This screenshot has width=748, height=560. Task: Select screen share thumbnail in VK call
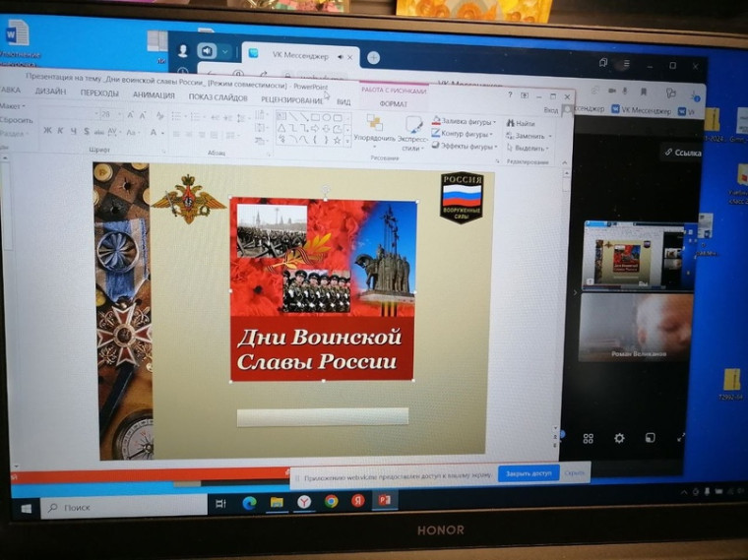click(639, 255)
